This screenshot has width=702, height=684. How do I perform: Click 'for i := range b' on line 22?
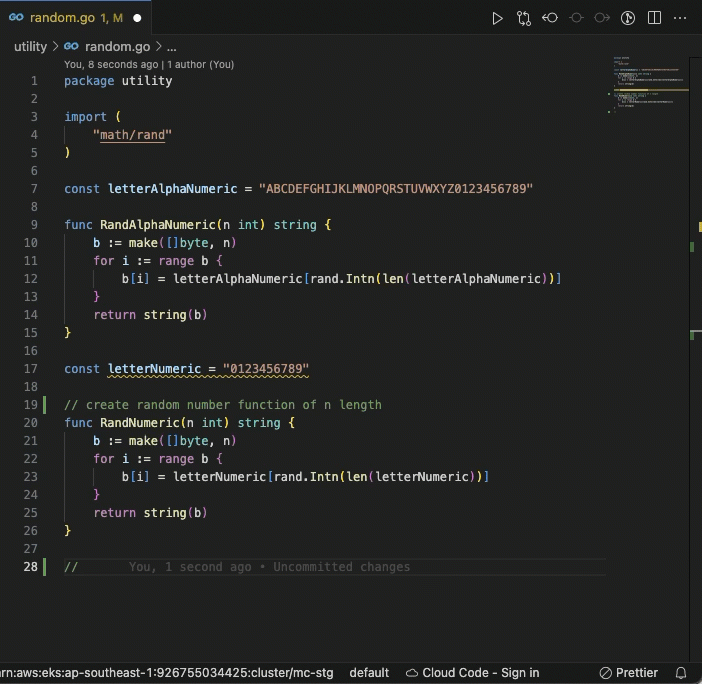tap(158, 458)
